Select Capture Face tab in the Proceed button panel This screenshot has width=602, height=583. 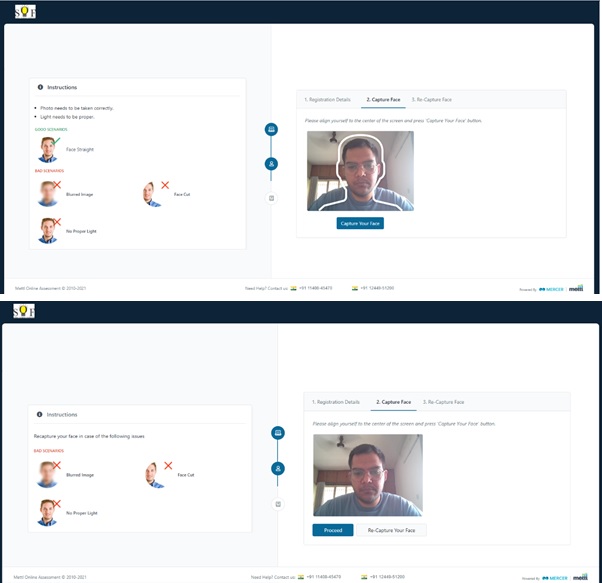tap(393, 402)
